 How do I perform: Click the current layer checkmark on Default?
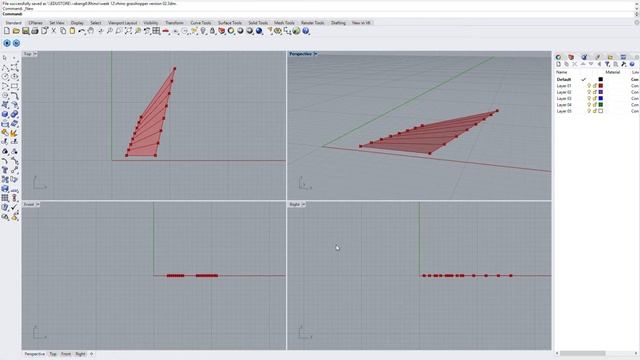tap(584, 79)
